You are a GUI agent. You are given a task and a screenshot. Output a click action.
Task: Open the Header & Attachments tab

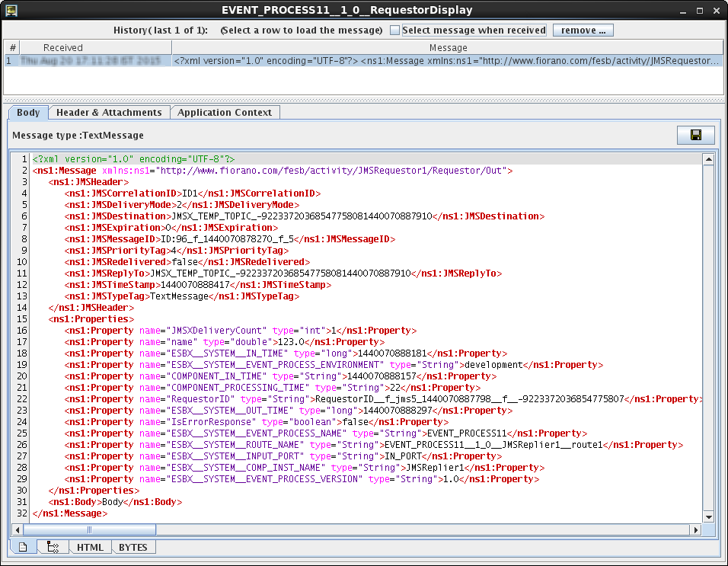click(109, 112)
